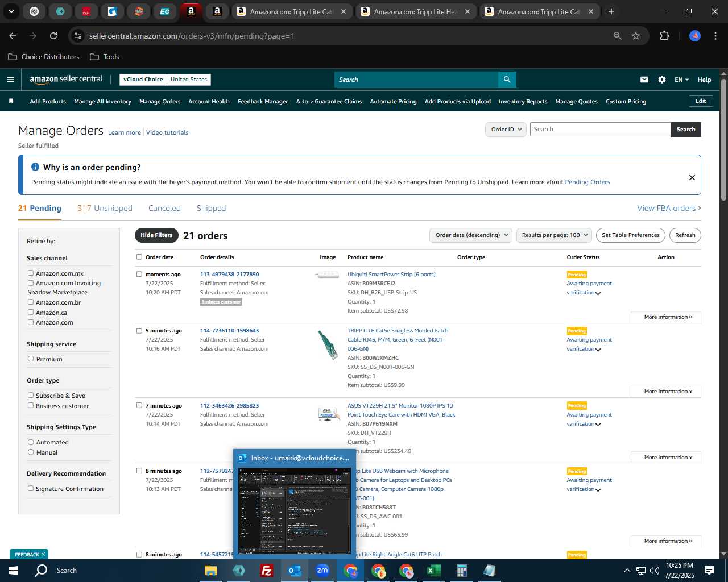Bookmark this page with the star icon

(x=636, y=36)
